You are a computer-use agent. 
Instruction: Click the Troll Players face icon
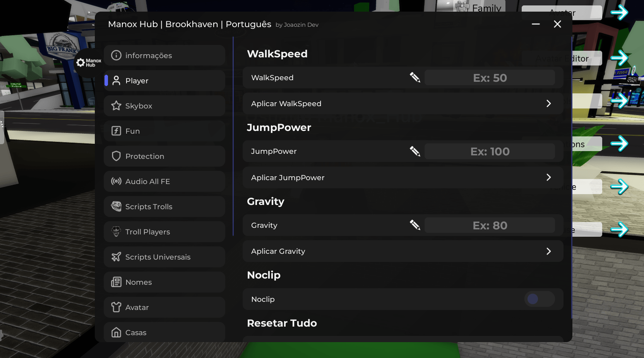(116, 232)
